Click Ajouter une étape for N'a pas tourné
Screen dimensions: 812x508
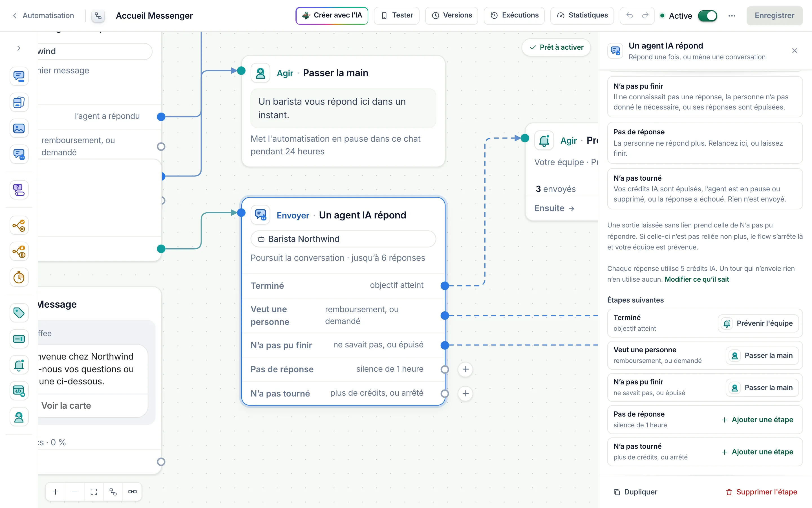[757, 452]
